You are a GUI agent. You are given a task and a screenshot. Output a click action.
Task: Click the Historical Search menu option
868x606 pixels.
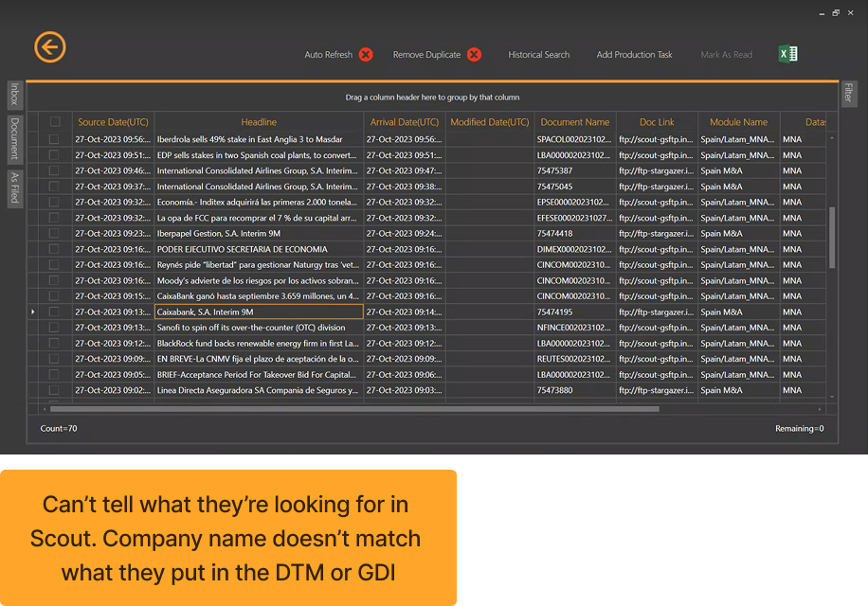click(538, 54)
